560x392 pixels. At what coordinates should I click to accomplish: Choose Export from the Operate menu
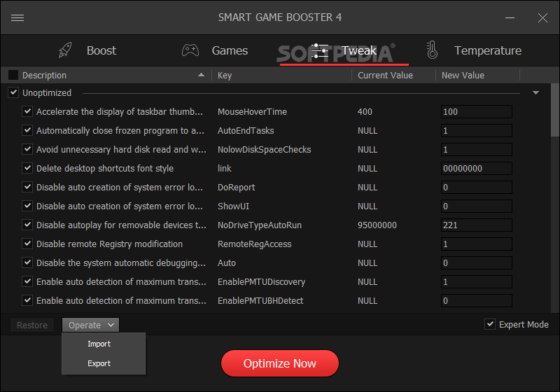pos(99,363)
